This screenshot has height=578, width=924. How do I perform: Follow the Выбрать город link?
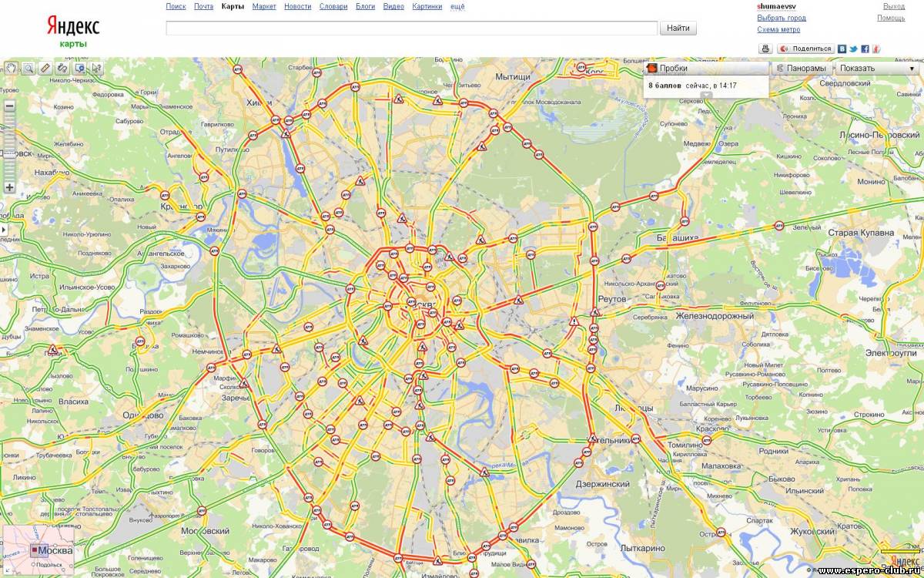tap(782, 18)
